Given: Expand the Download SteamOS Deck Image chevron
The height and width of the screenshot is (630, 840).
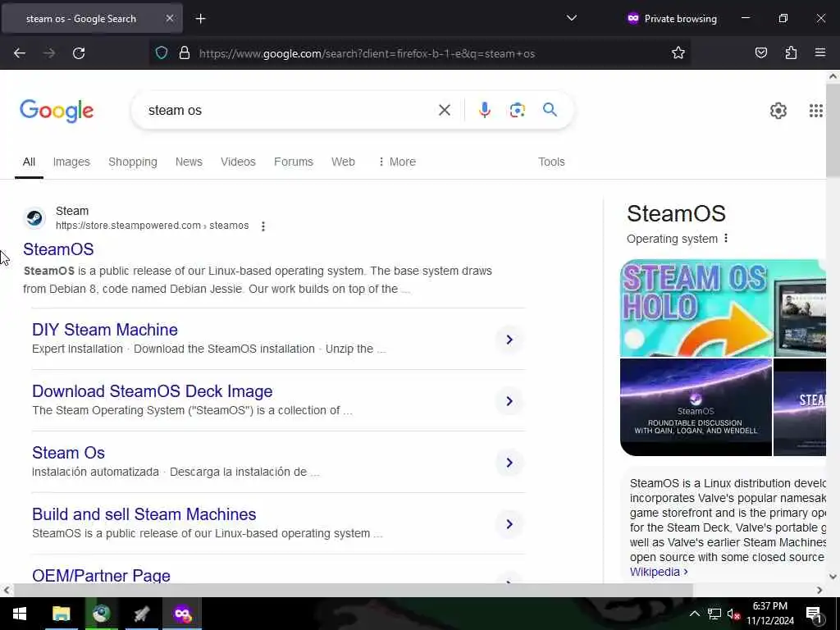Looking at the screenshot, I should pos(509,401).
